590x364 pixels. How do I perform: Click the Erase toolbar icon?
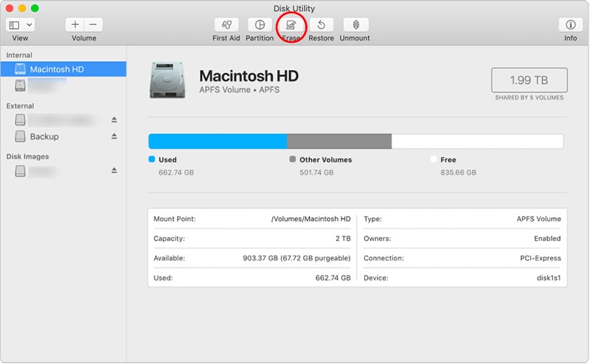[x=291, y=25]
